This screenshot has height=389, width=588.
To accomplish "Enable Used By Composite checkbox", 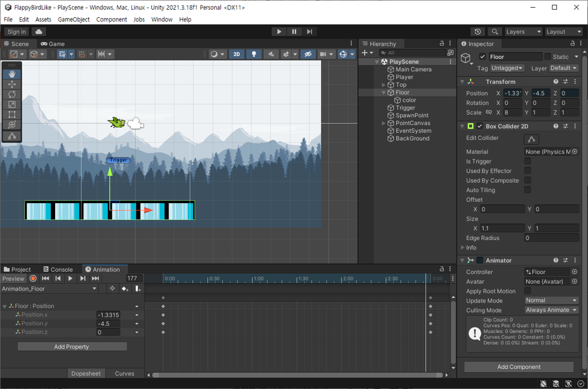I will [x=527, y=180].
